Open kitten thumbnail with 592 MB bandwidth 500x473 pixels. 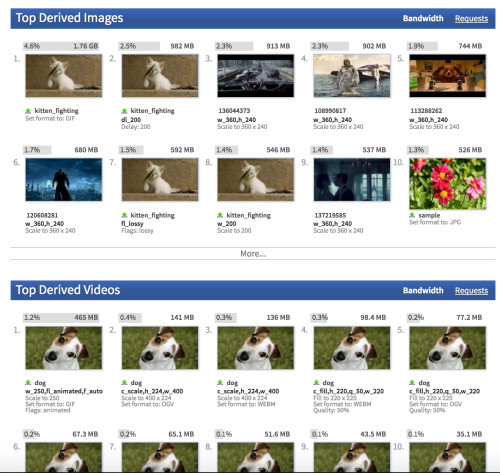160,180
